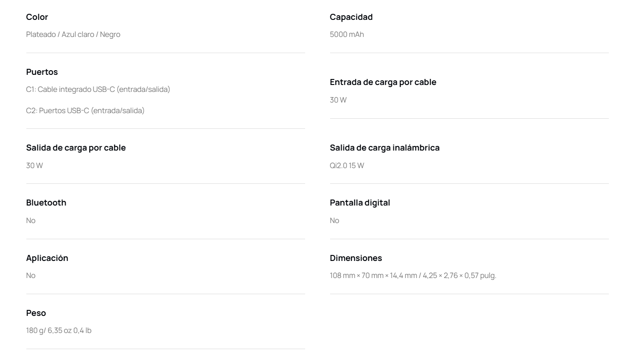Click the No value under Bluetooth

pos(31,221)
